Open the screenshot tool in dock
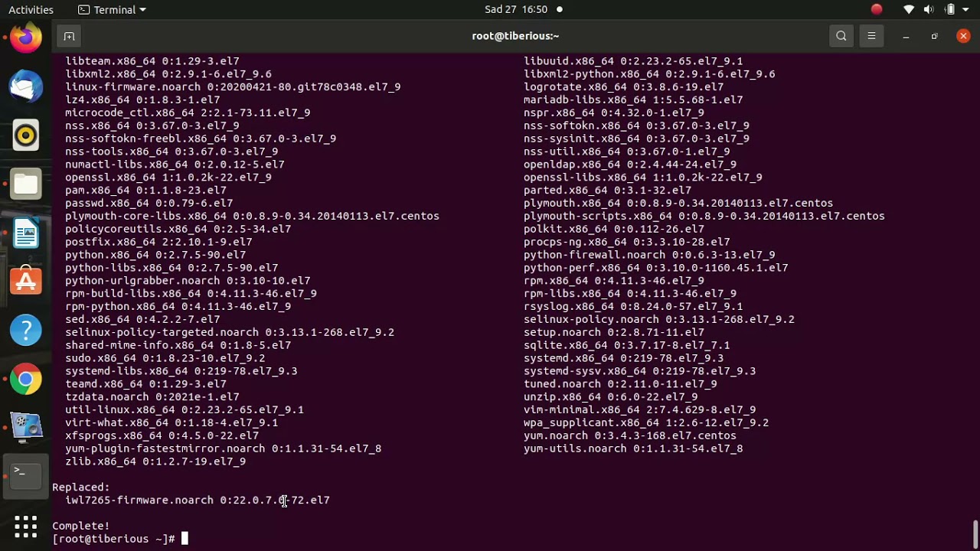The height and width of the screenshot is (551, 980). point(25,427)
